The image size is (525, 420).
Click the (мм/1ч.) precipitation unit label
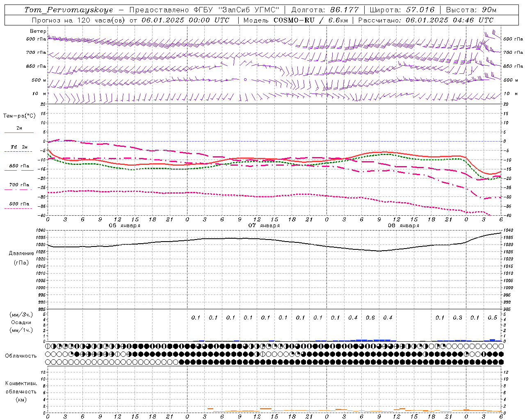pos(21,330)
